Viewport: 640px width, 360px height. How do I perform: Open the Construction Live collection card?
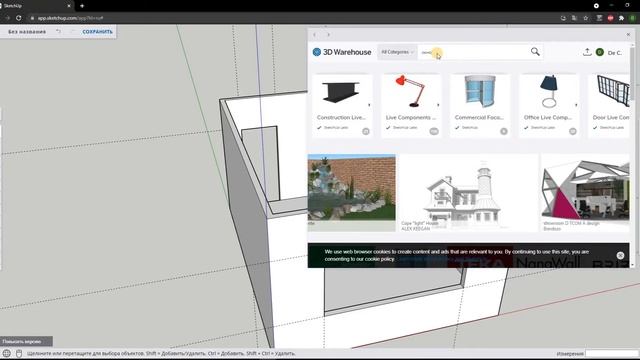tap(342, 106)
